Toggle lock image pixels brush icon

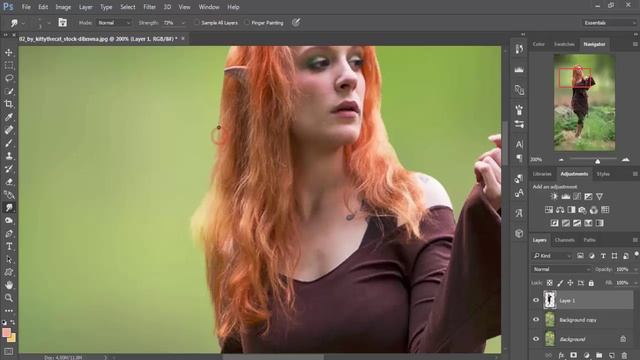tap(560, 283)
